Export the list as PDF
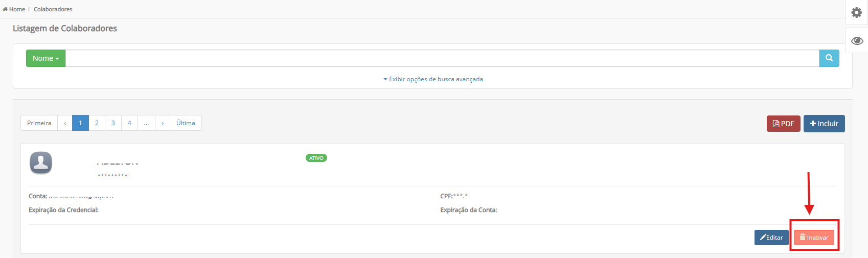 click(783, 124)
